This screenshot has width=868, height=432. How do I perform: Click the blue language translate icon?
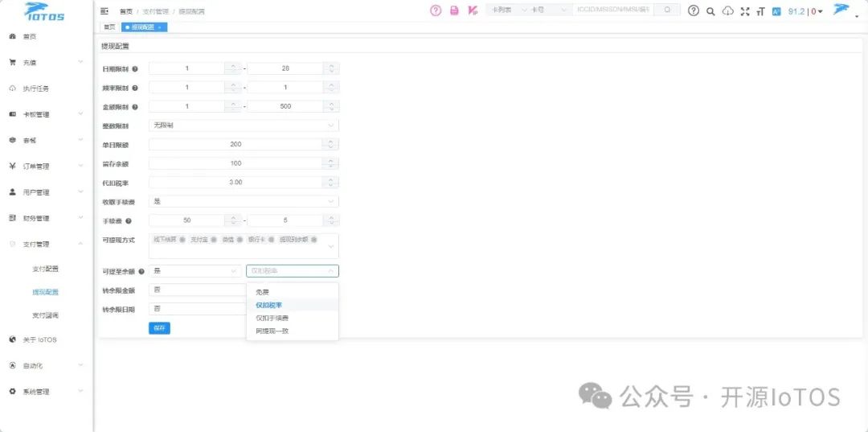pyautogui.click(x=776, y=11)
